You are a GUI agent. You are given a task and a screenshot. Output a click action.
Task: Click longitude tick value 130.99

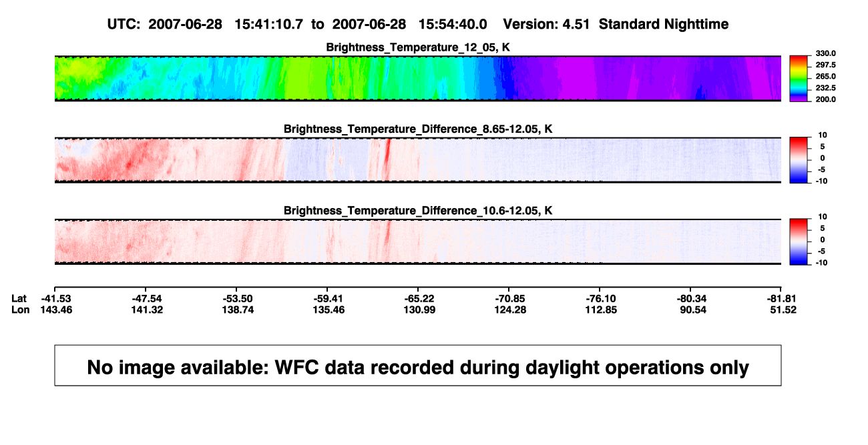pyautogui.click(x=418, y=310)
